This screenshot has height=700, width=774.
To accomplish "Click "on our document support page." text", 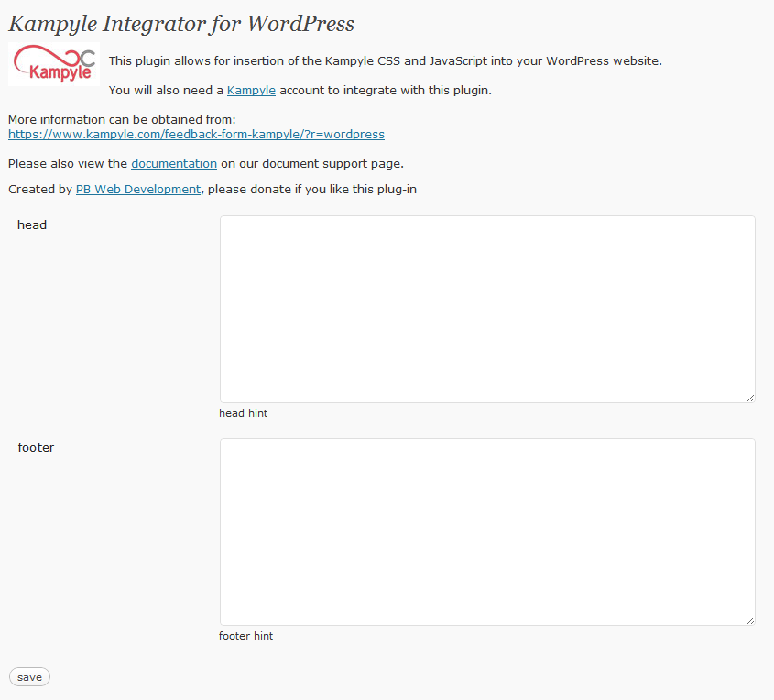I will 312,163.
